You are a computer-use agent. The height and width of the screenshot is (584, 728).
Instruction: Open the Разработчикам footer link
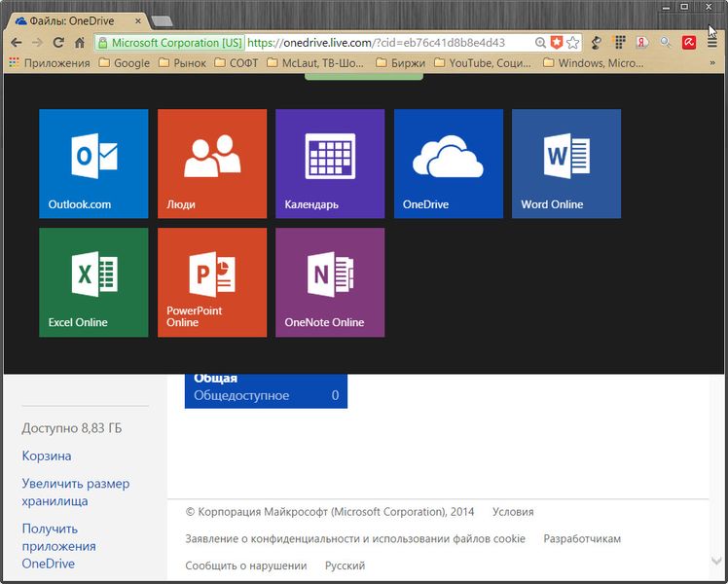pos(582,539)
